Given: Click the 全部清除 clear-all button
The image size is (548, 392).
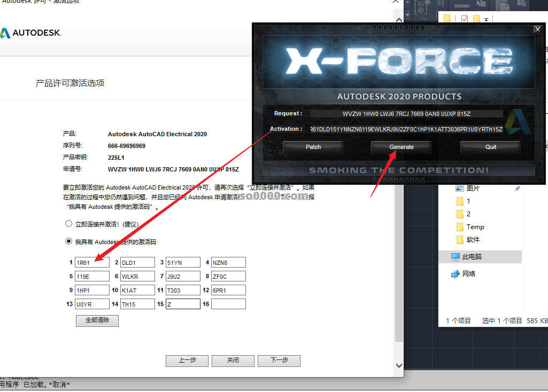Looking at the screenshot, I should coord(97,320).
